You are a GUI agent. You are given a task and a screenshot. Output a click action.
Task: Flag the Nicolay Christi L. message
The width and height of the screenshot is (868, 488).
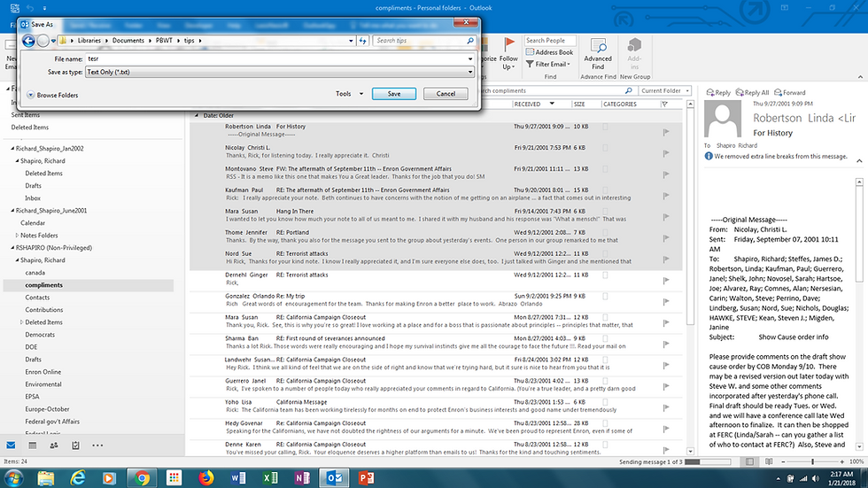point(666,153)
